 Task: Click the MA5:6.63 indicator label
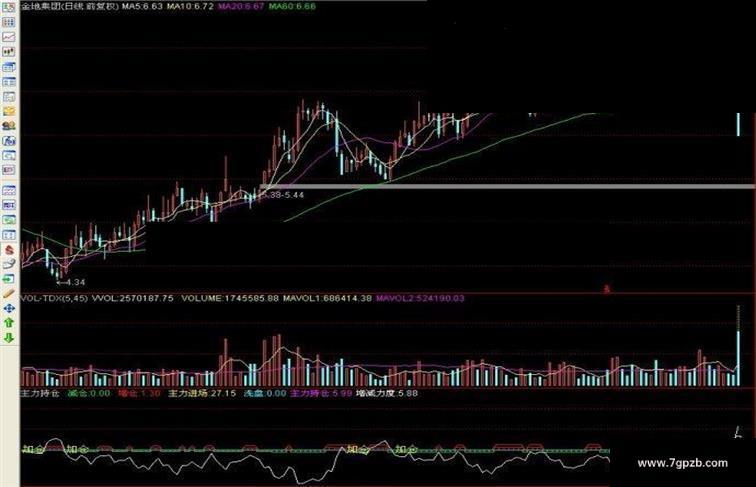point(142,7)
